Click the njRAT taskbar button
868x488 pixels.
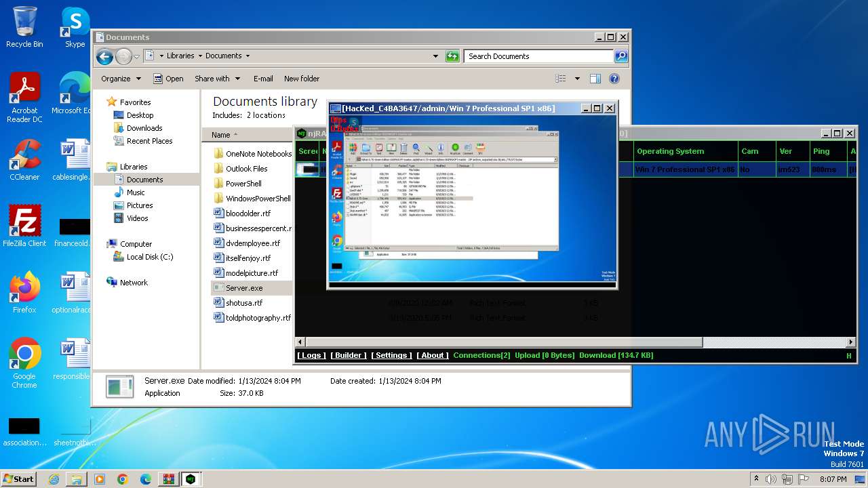click(191, 479)
